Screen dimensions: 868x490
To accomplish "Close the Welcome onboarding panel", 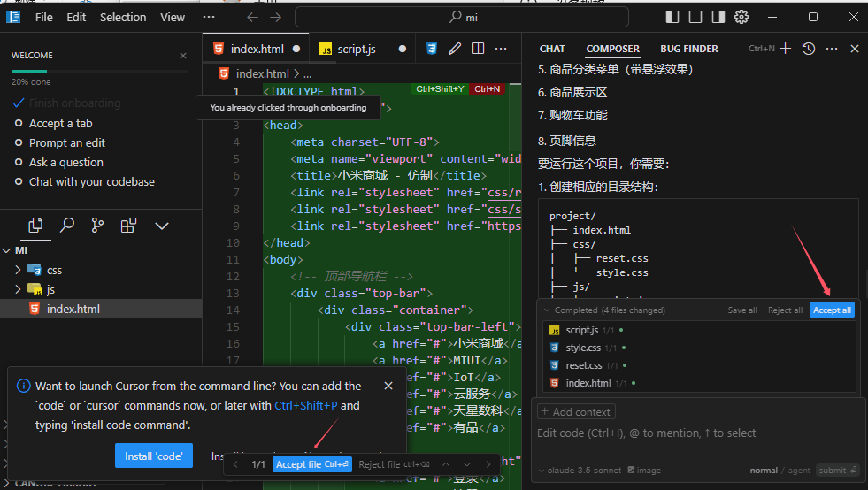I will pyautogui.click(x=183, y=56).
